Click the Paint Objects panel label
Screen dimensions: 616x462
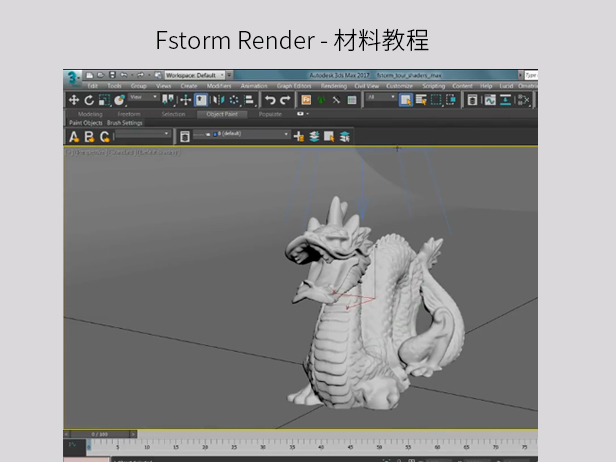coord(85,123)
